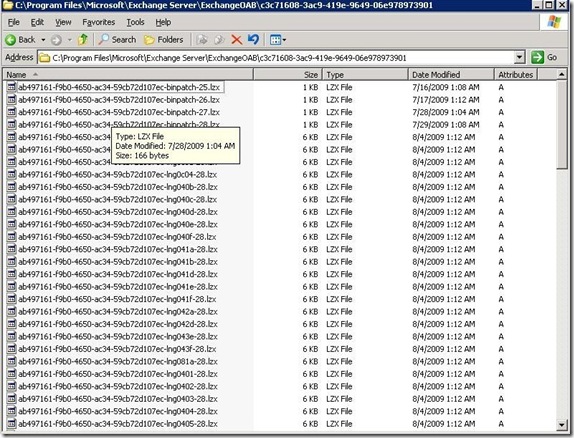Click the file icon of lng043f-28.lzx
The width and height of the screenshot is (574, 438).
pos(12,349)
